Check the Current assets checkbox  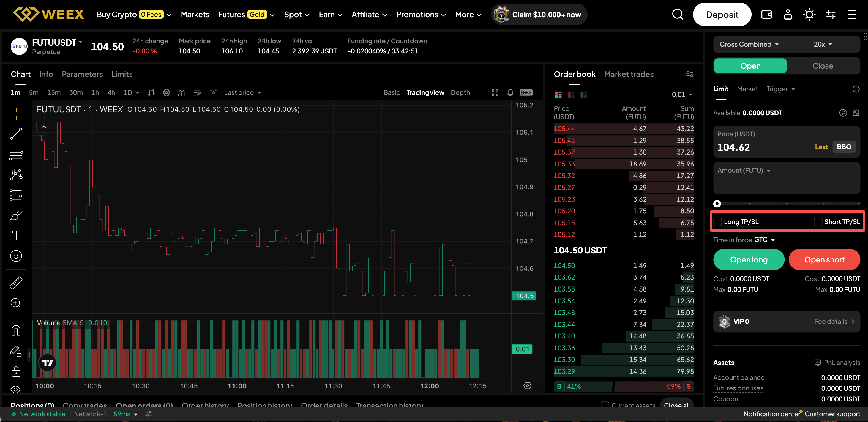pos(605,404)
